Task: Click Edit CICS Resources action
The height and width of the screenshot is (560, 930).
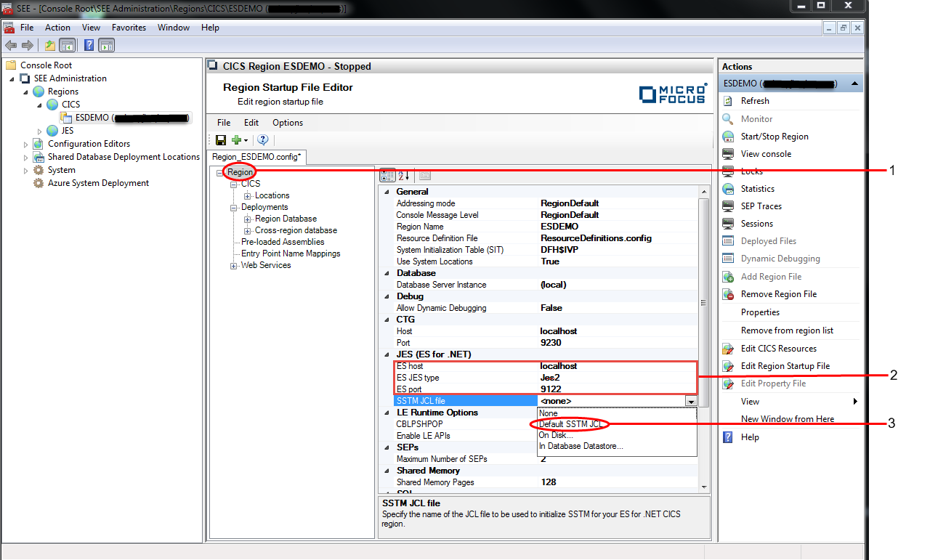Action: (x=778, y=349)
